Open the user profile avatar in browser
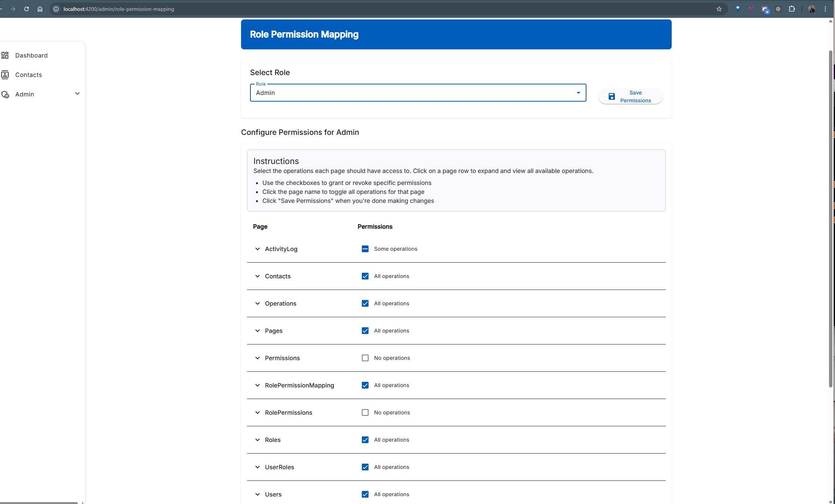The height and width of the screenshot is (504, 835). 811,9
